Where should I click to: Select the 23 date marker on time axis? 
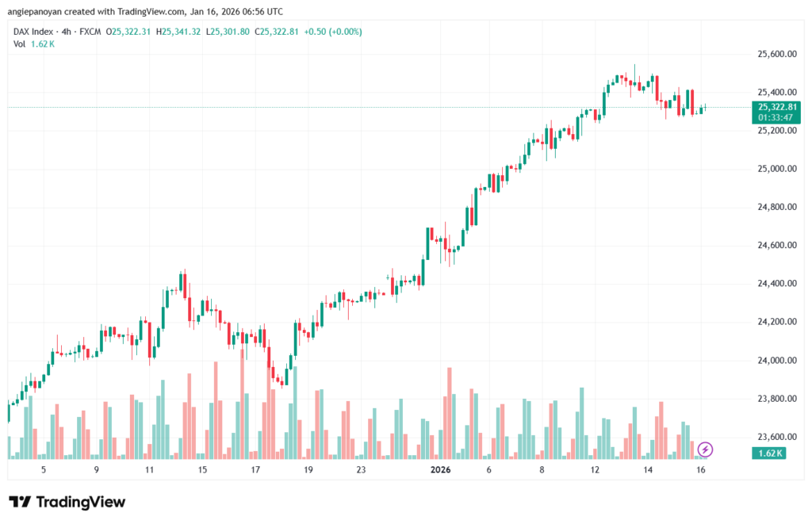(x=361, y=470)
